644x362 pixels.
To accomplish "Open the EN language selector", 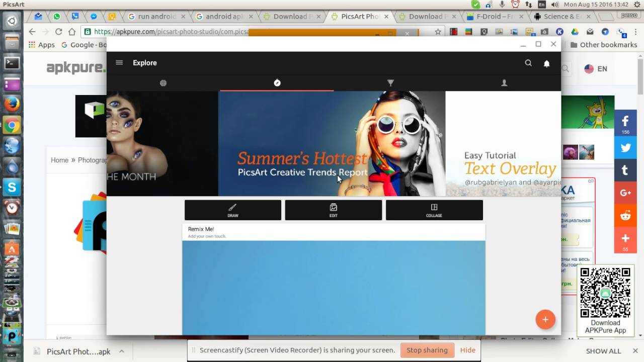I will [596, 69].
